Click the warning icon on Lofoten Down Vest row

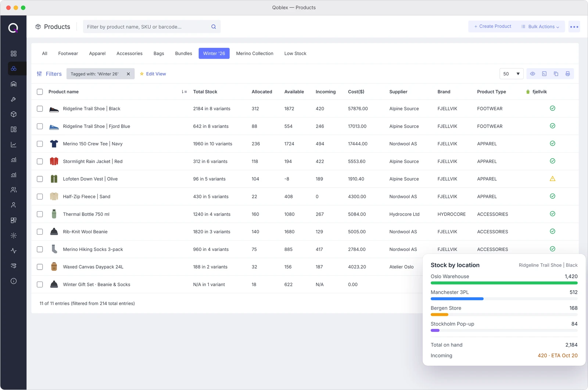coord(552,179)
